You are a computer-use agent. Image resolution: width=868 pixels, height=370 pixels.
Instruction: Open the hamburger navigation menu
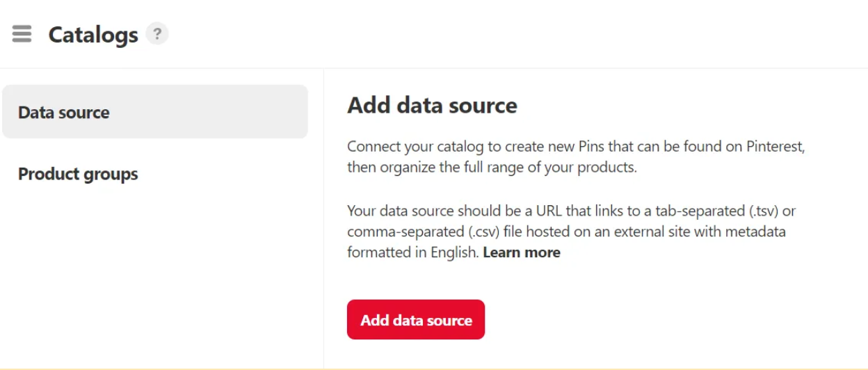click(x=22, y=34)
